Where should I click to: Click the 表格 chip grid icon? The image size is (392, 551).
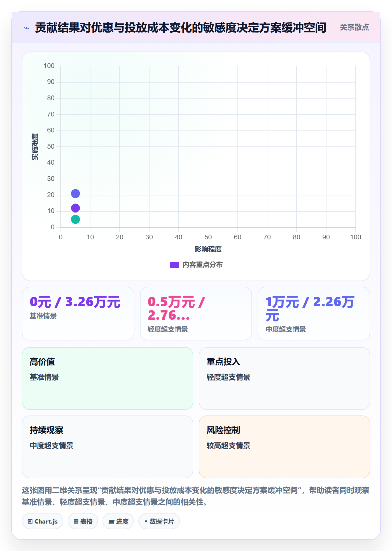click(76, 522)
